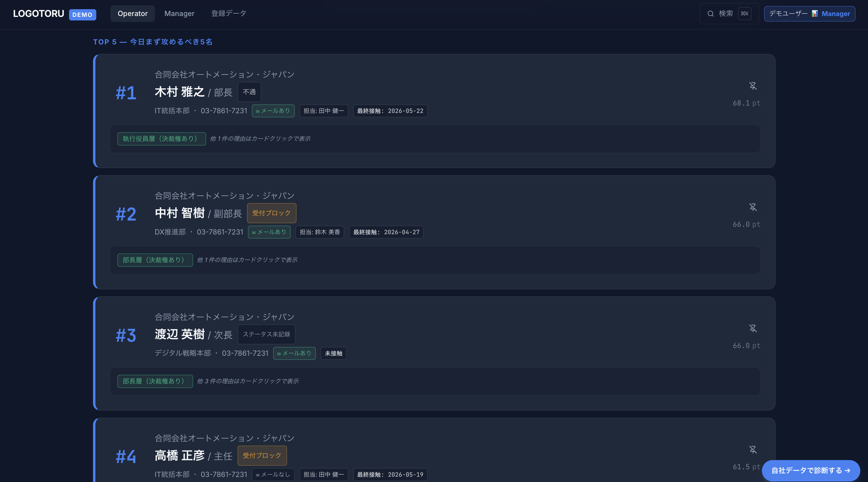Click the 未接触 tag on 渡辺 英樹
Screen dimensions: 868x482
click(x=333, y=353)
